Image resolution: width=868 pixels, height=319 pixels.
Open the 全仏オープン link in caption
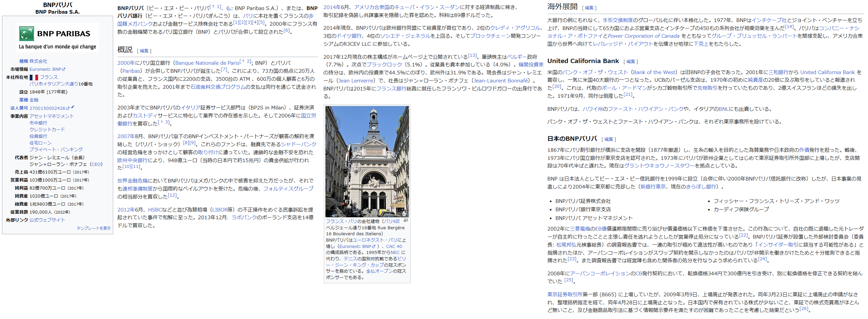coord(379,271)
